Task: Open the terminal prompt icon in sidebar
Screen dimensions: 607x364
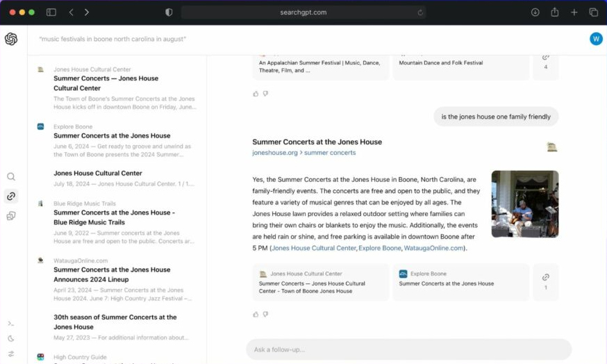Action: [x=11, y=323]
